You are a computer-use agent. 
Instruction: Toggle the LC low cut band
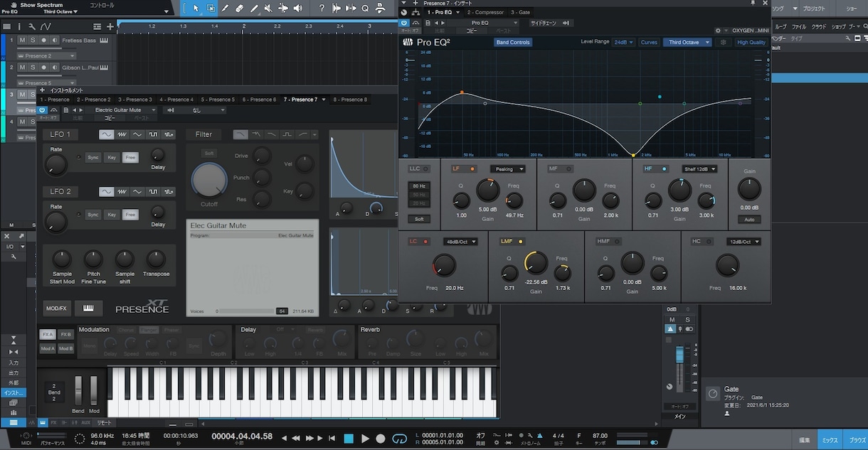click(425, 242)
